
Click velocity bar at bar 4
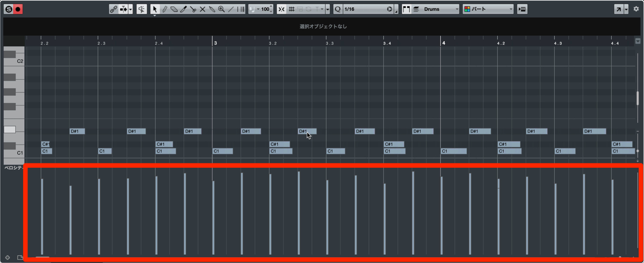(x=441, y=216)
